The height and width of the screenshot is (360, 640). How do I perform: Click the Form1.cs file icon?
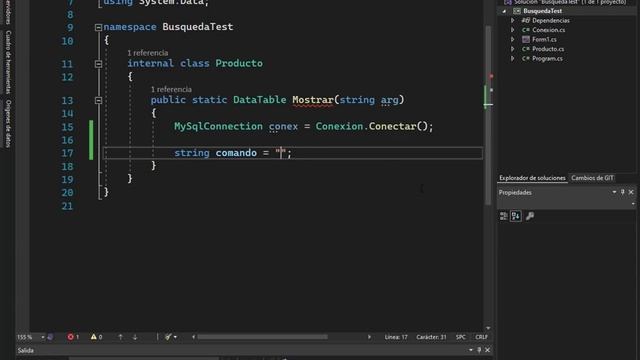pyautogui.click(x=526, y=39)
